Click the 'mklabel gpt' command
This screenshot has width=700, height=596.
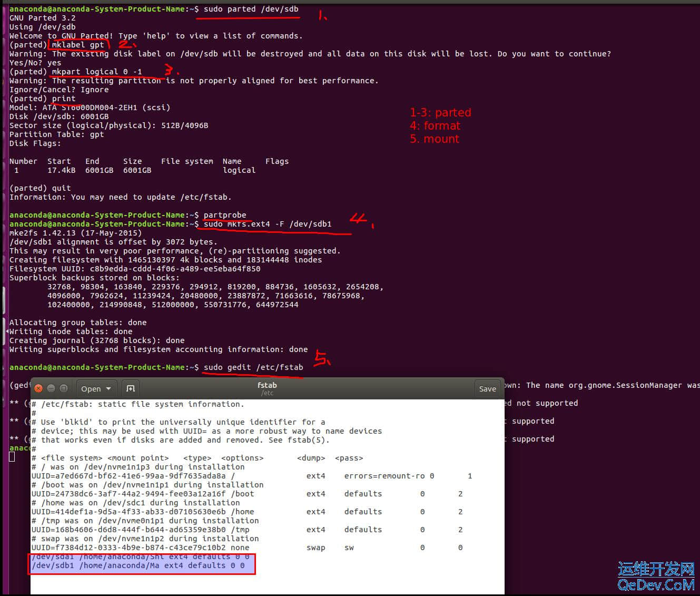[x=78, y=45]
